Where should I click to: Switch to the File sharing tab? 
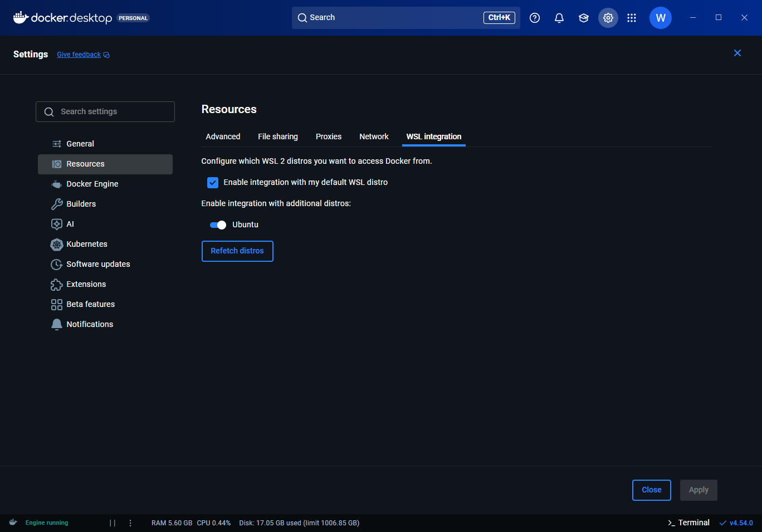click(x=277, y=136)
